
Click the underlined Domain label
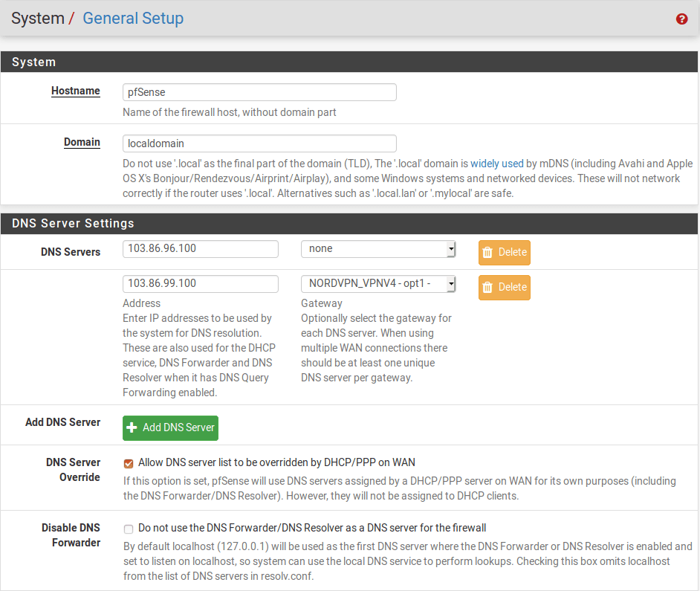(82, 142)
